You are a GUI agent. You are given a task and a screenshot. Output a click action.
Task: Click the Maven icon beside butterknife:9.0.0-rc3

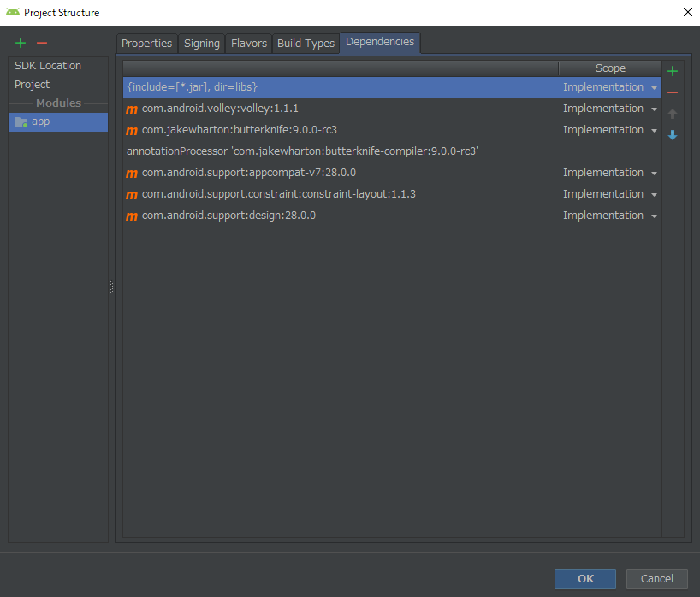point(131,130)
